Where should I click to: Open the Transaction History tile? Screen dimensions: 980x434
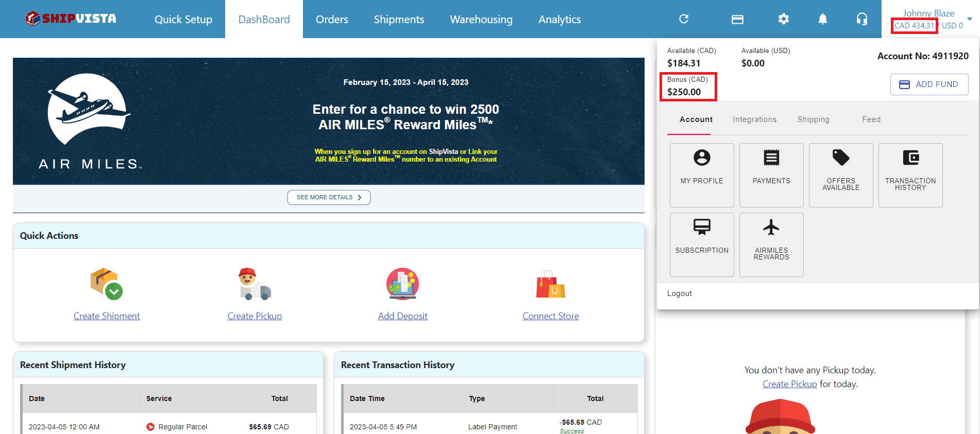point(910,175)
